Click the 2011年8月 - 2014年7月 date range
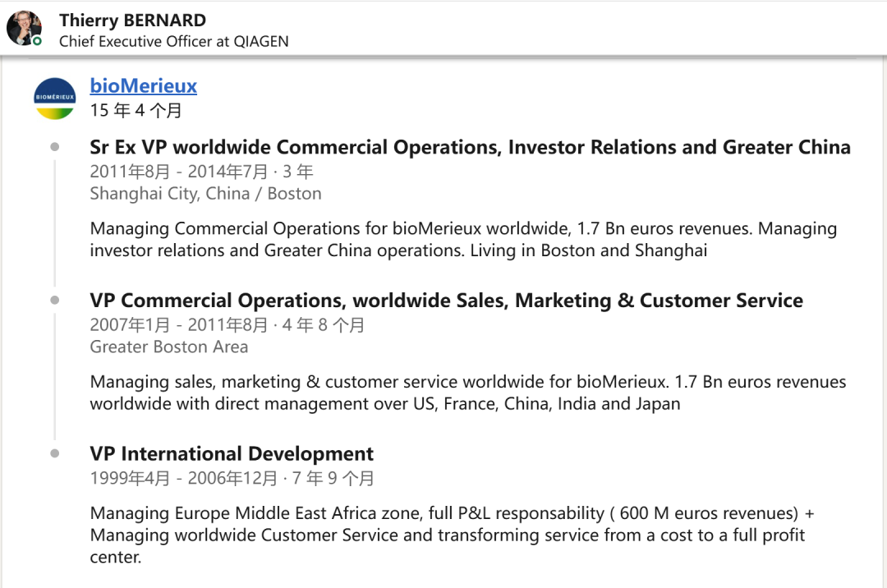Image resolution: width=887 pixels, height=588 pixels. (x=201, y=172)
